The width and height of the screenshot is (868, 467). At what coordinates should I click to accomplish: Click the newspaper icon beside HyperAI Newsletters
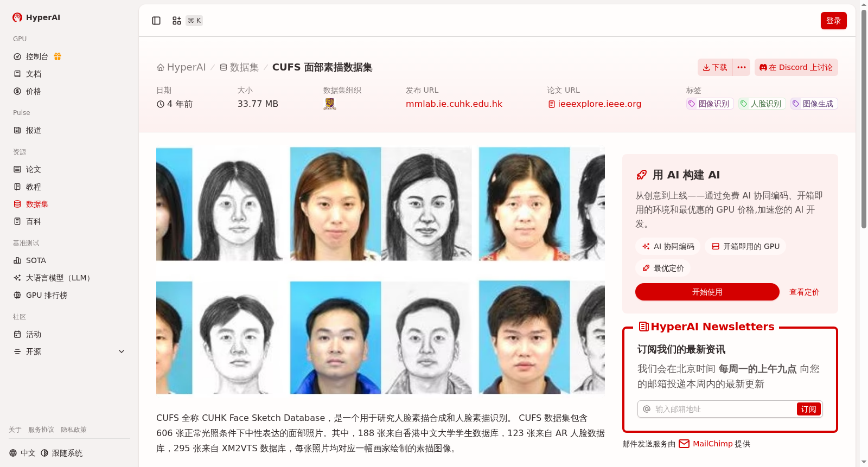point(644,327)
